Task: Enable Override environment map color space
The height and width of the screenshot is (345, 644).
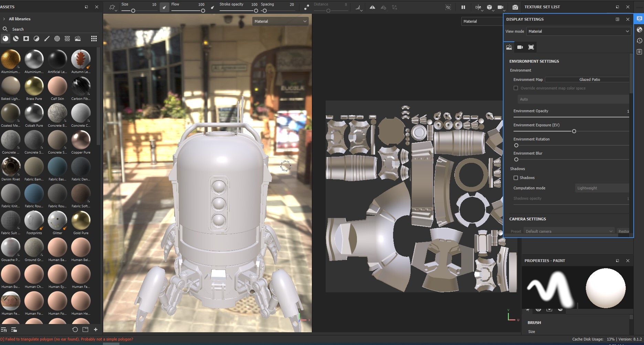Action: coord(516,88)
